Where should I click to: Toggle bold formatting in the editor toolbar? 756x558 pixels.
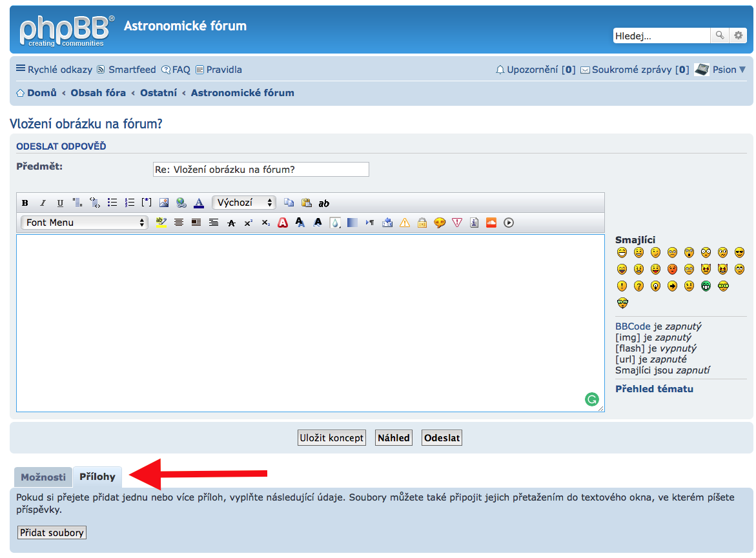pyautogui.click(x=25, y=203)
